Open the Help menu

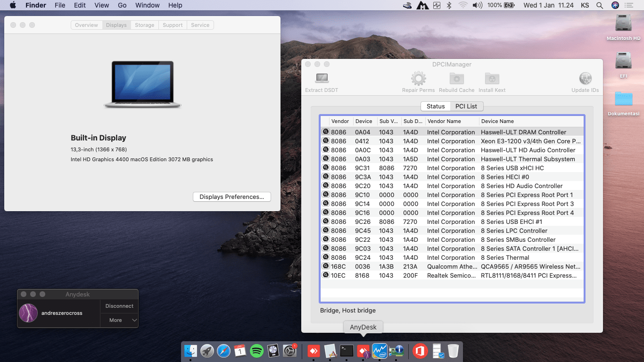tap(175, 5)
